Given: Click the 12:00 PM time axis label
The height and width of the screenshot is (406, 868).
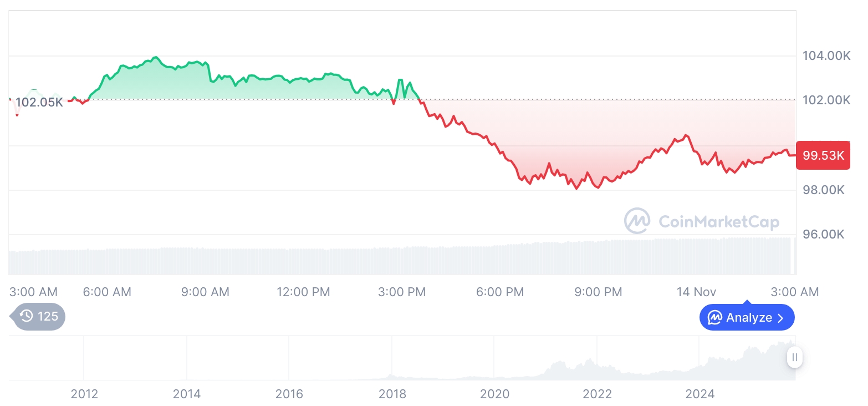Looking at the screenshot, I should click(x=303, y=292).
